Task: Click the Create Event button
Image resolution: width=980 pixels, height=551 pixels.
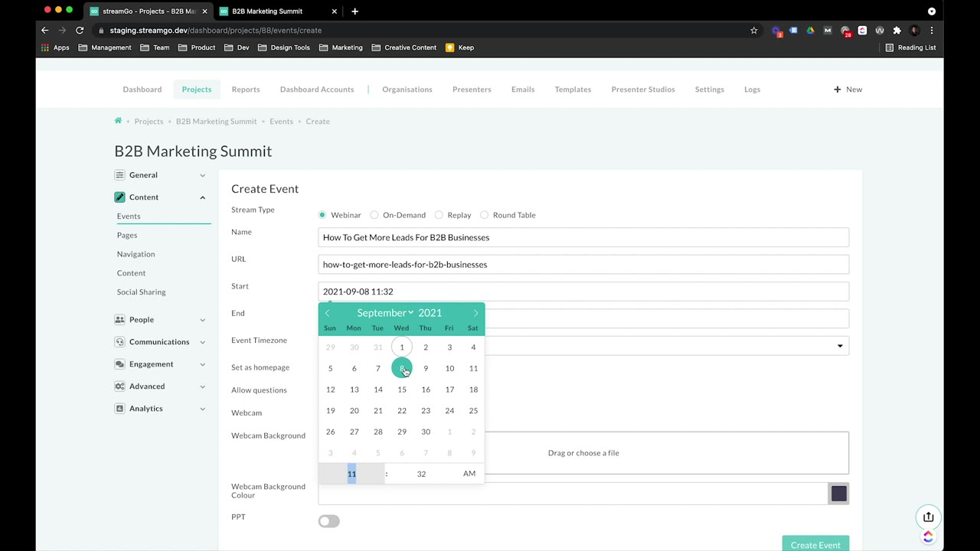Action: pos(815,544)
